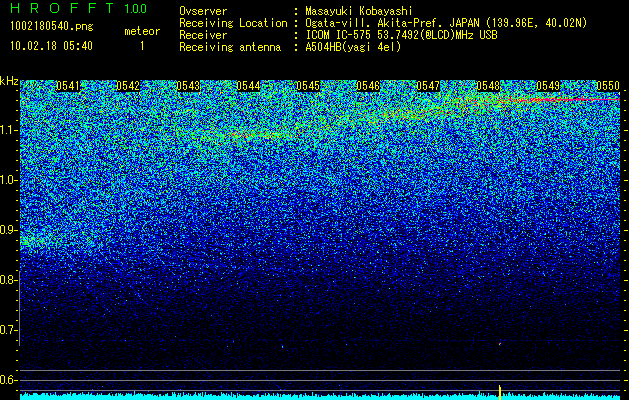Click the ICOM IC-575 receiver text
This screenshot has width=629, height=400.
click(401, 35)
